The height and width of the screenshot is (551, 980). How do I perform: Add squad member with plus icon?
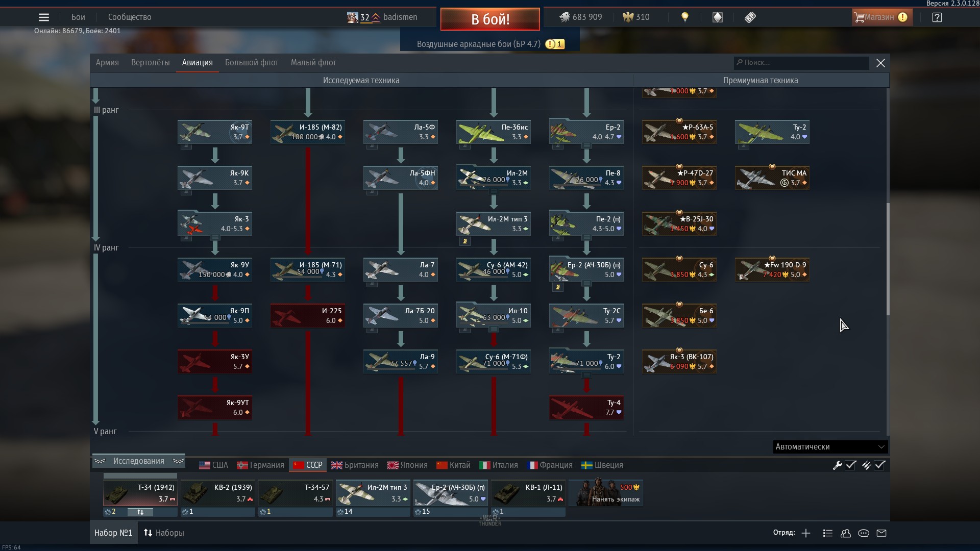pyautogui.click(x=806, y=533)
